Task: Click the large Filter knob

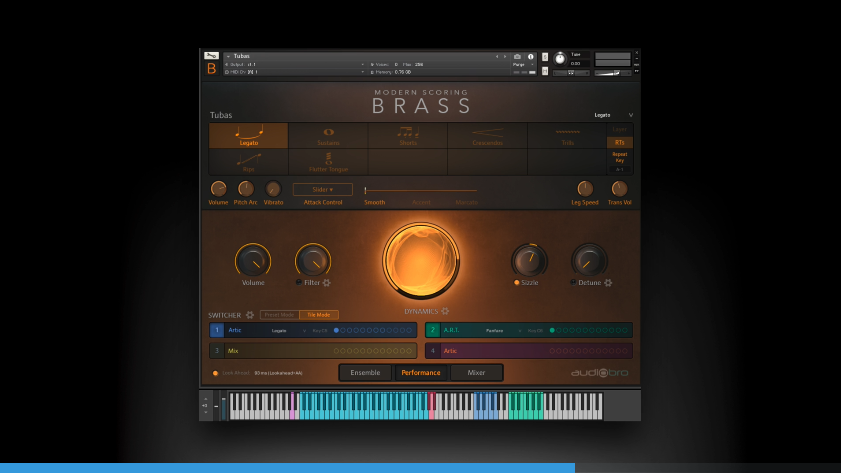Action: [x=313, y=261]
